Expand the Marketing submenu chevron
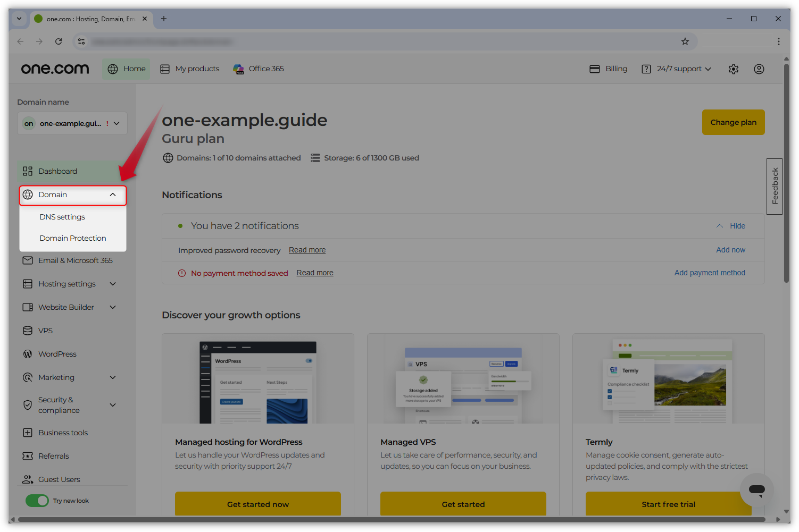 coord(113,377)
